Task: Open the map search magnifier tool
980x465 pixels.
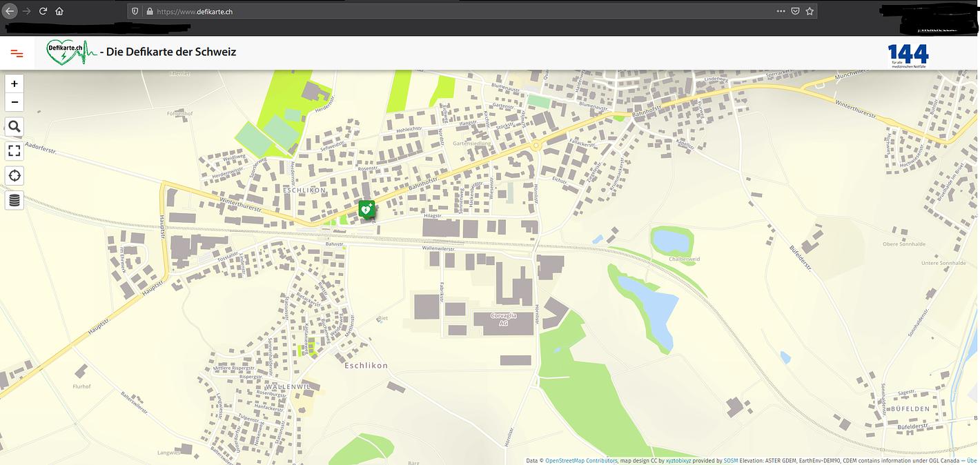Action: 14,127
